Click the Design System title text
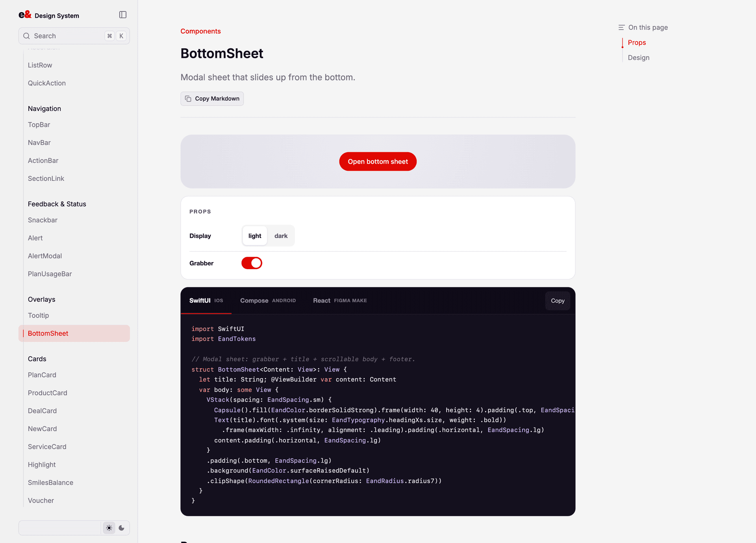The image size is (756, 543). coord(57,16)
